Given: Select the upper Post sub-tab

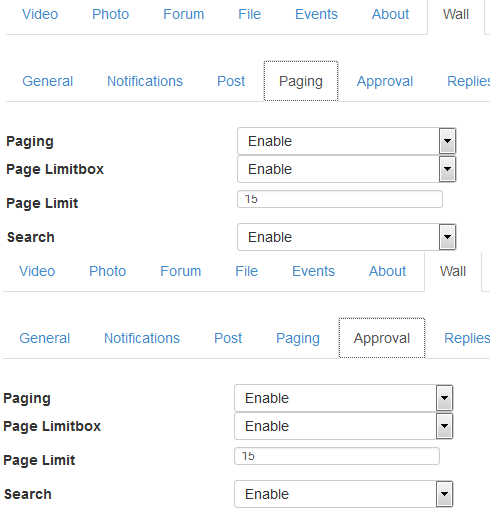Looking at the screenshot, I should pos(231,81).
